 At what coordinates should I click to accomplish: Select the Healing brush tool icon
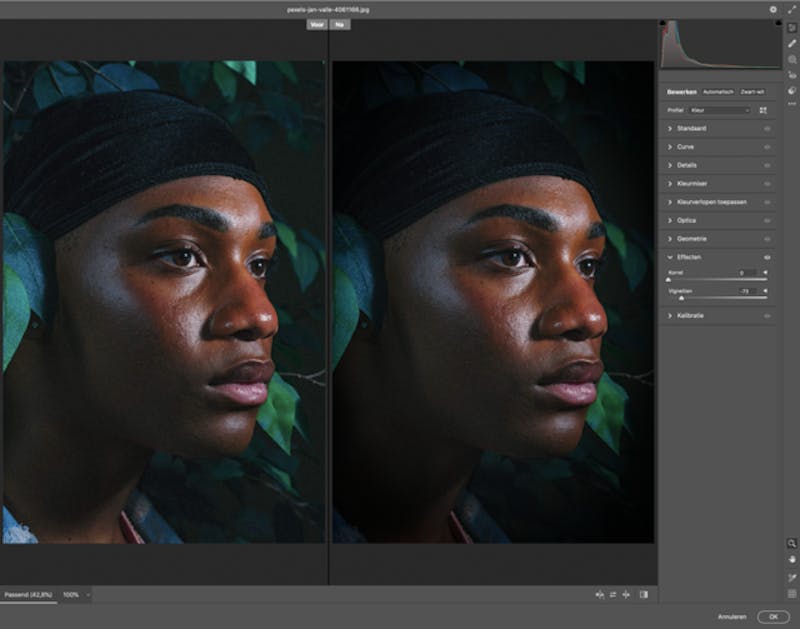coord(792,44)
